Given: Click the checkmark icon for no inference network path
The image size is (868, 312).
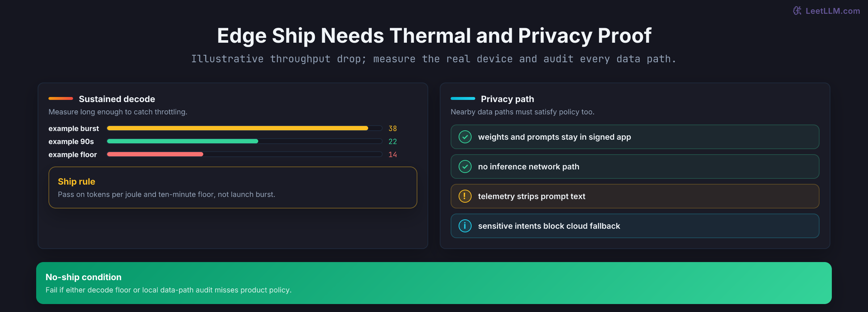Looking at the screenshot, I should (465, 166).
